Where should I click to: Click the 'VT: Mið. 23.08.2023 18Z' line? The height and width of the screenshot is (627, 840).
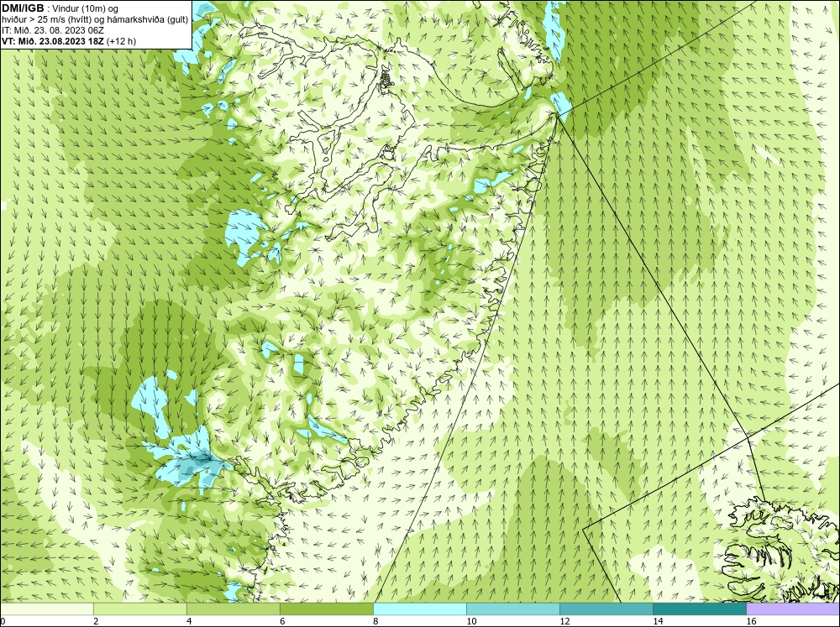tap(53, 41)
